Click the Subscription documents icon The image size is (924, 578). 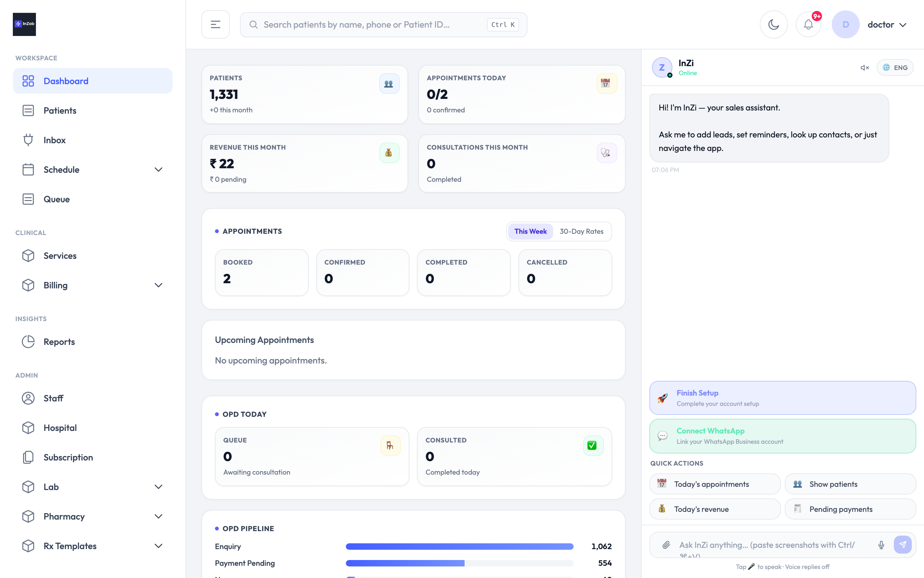coord(28,457)
